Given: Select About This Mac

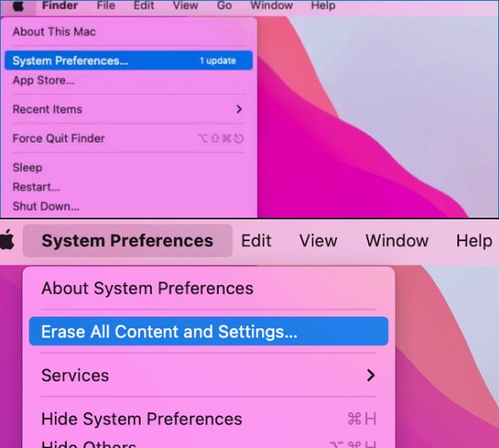Looking at the screenshot, I should click(x=54, y=32).
